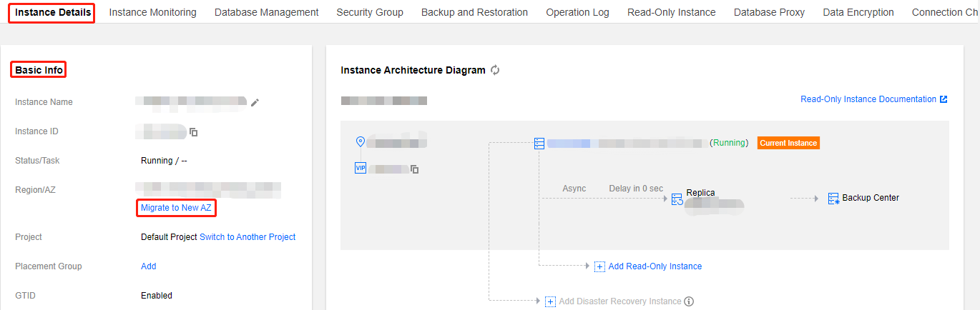Click the Disaster Recovery info icon
980x310 pixels.
(689, 301)
